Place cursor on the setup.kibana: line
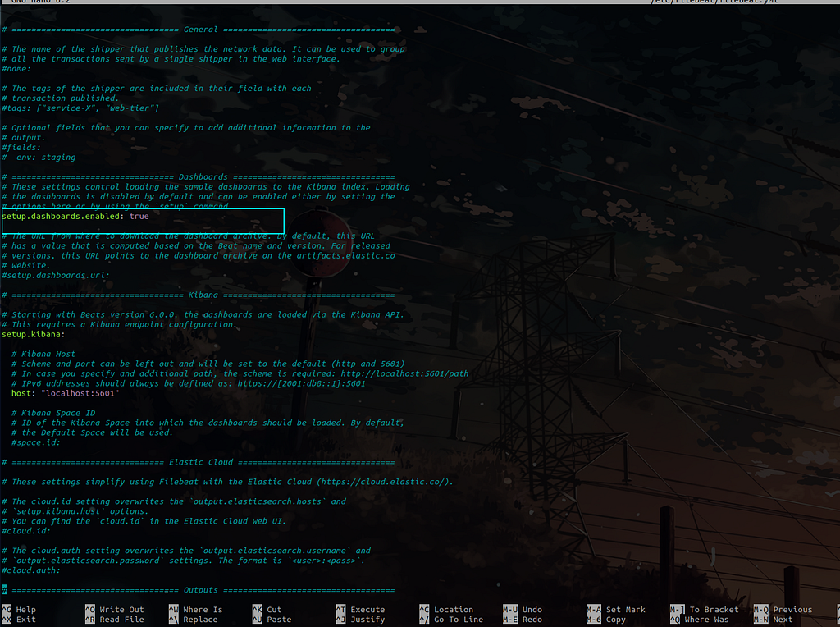 point(33,334)
